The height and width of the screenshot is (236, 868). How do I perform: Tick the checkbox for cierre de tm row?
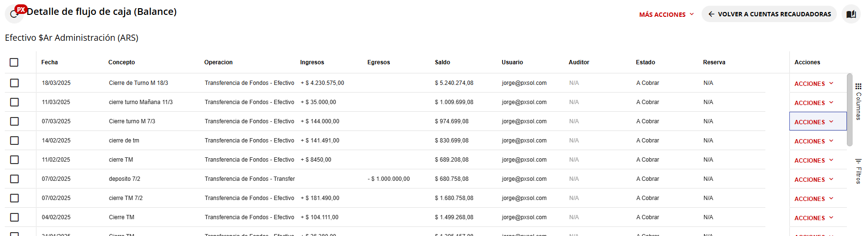[x=14, y=141]
